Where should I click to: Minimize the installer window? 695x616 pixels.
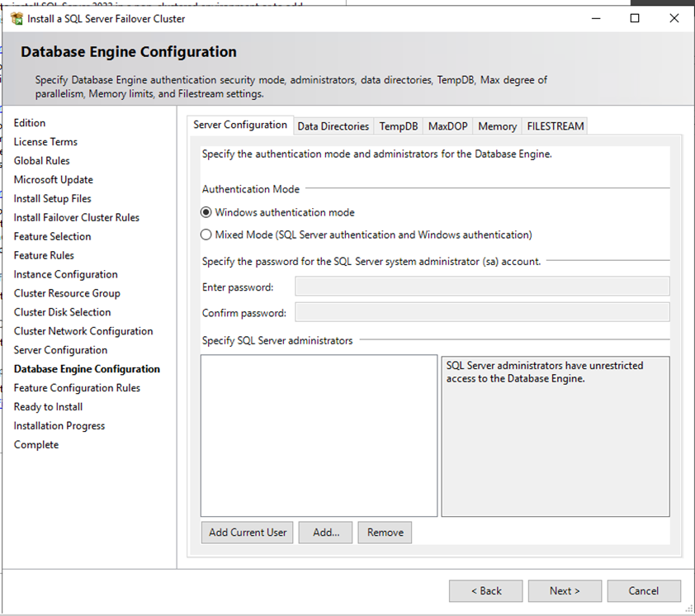click(595, 18)
